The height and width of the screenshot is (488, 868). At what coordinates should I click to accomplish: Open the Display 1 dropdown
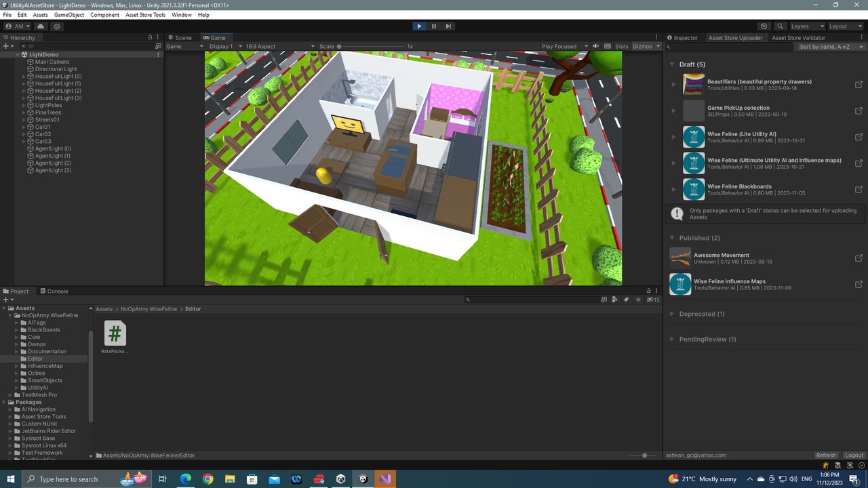(225, 46)
